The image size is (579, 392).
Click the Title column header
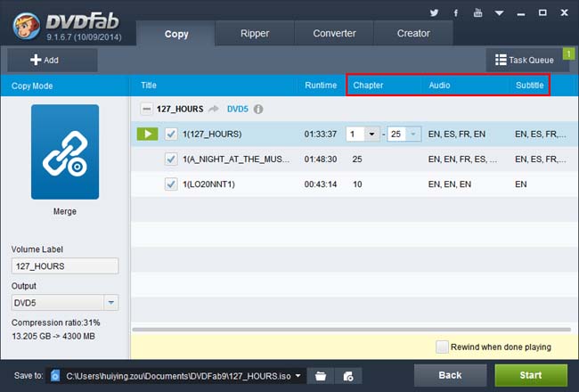click(x=149, y=86)
